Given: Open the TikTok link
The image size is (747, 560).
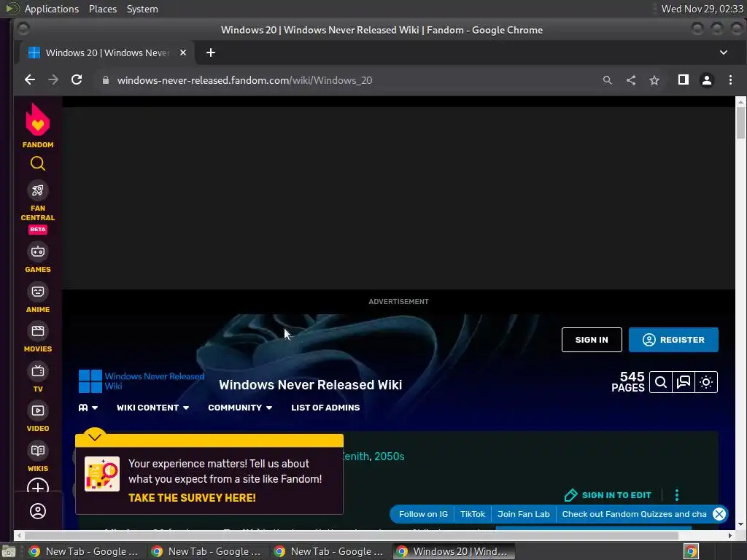Looking at the screenshot, I should click(x=472, y=514).
